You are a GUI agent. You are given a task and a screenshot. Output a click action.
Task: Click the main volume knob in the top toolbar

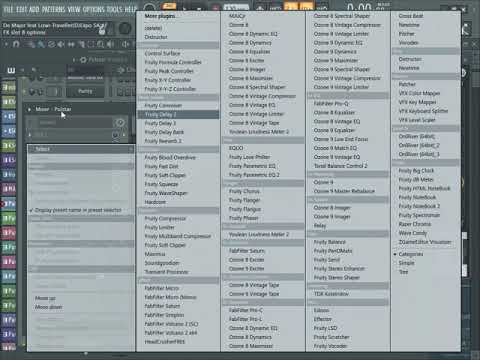click(x=149, y=8)
